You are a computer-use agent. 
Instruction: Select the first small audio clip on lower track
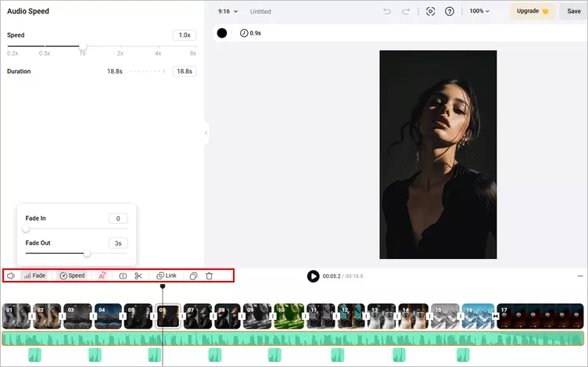[x=35, y=354]
